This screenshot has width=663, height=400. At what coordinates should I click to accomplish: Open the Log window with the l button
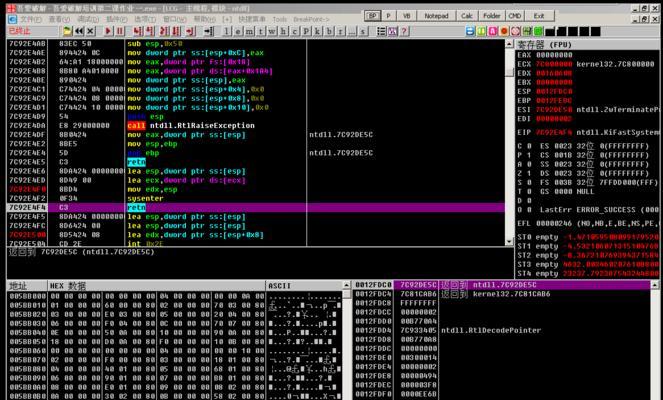(x=227, y=31)
